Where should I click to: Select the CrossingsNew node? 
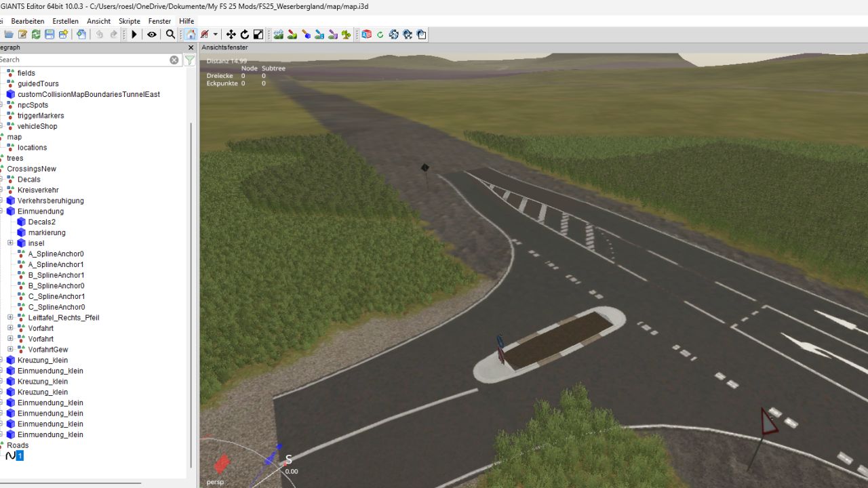tap(31, 169)
